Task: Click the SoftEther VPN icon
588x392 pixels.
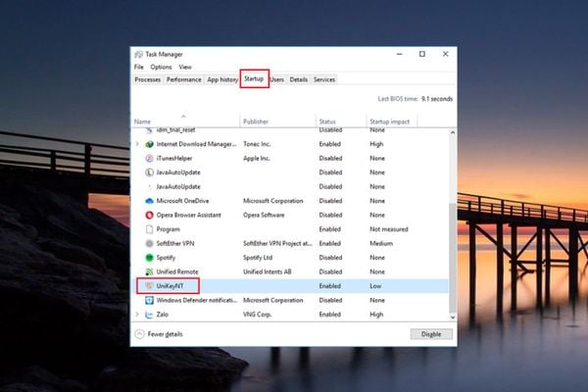Action: [x=149, y=243]
